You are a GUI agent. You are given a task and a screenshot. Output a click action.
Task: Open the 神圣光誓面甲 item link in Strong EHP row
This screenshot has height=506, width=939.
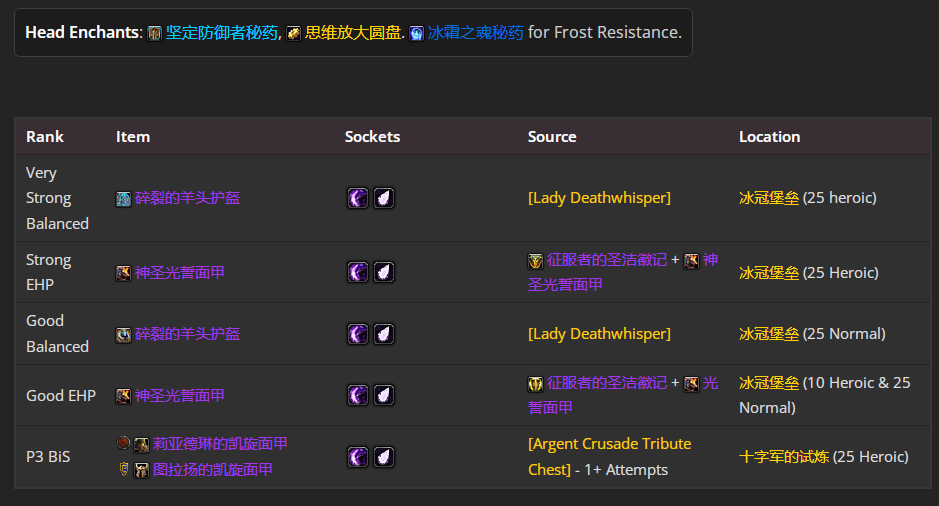180,272
